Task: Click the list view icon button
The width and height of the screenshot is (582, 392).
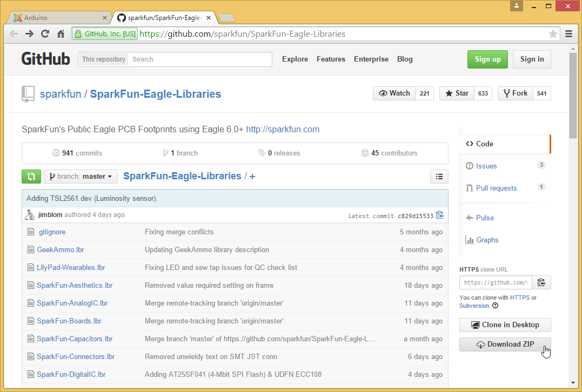Action: click(x=439, y=176)
